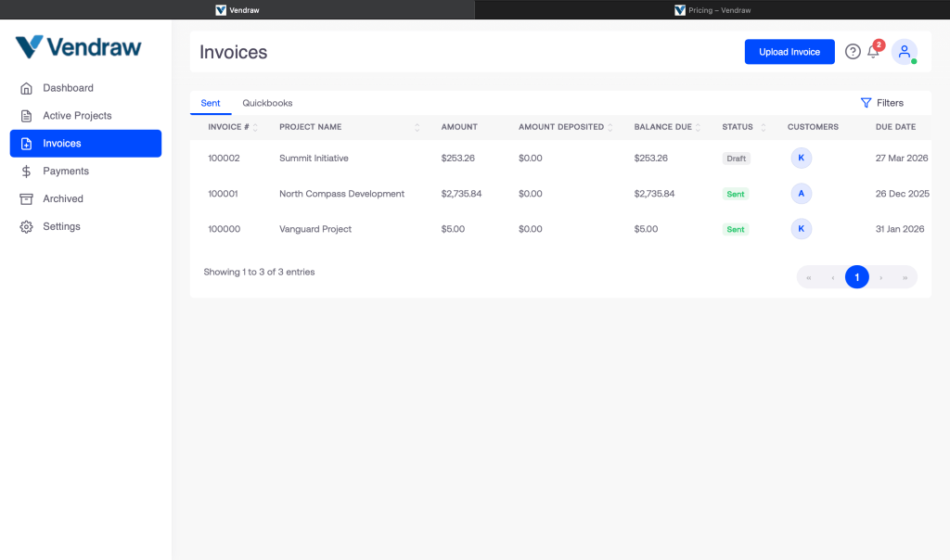The width and height of the screenshot is (950, 560).
Task: Click the Active Projects document icon
Action: pyautogui.click(x=26, y=116)
